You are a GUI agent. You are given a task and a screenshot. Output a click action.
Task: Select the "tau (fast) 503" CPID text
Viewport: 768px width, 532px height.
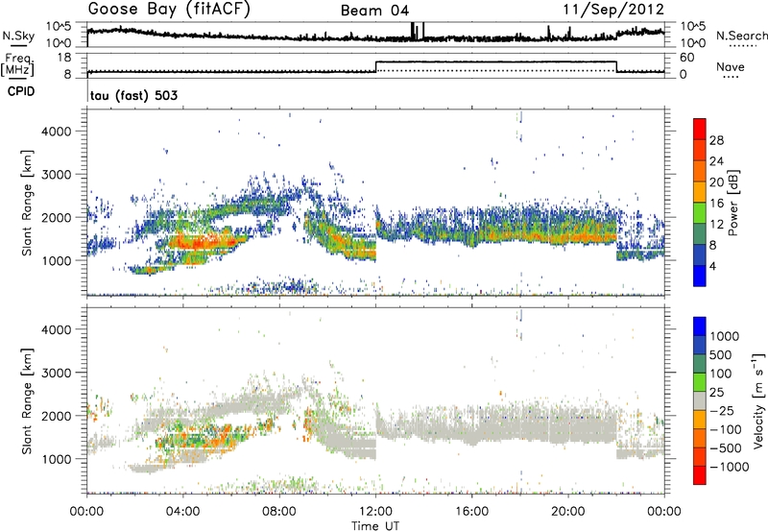(x=133, y=95)
